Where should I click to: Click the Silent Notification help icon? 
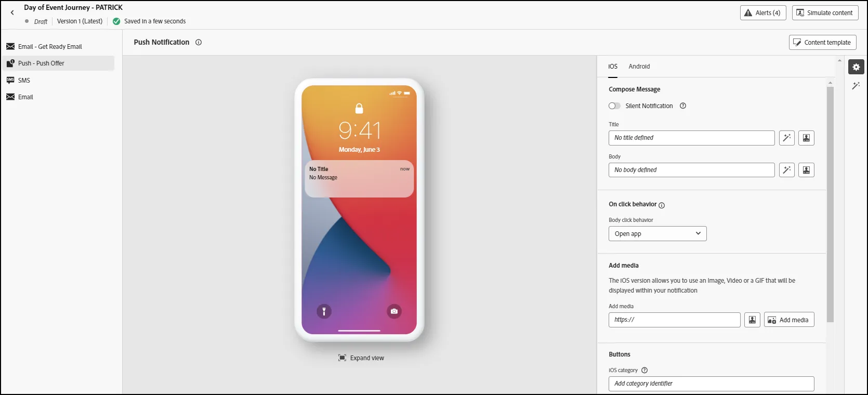point(683,106)
